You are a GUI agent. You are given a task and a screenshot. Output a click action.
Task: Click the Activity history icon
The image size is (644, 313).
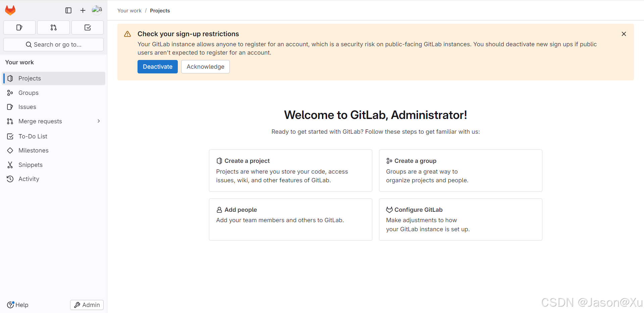pyautogui.click(x=10, y=179)
